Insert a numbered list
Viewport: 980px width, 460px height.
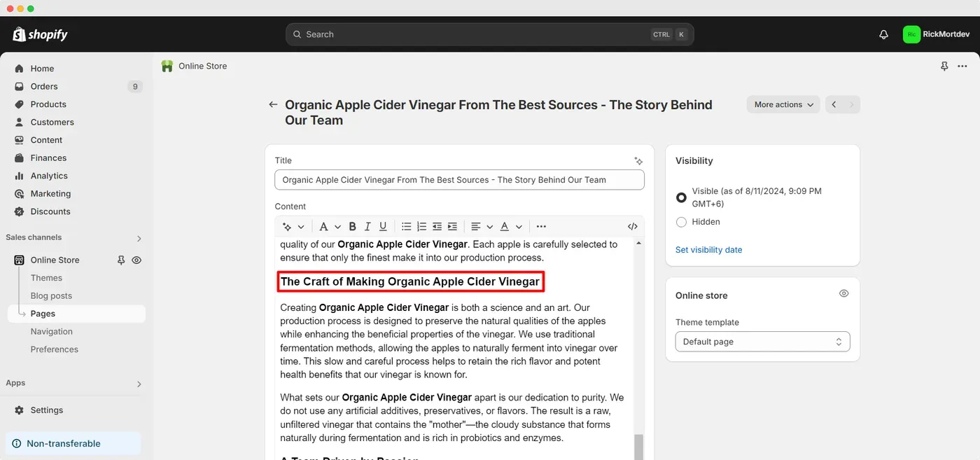[421, 227]
